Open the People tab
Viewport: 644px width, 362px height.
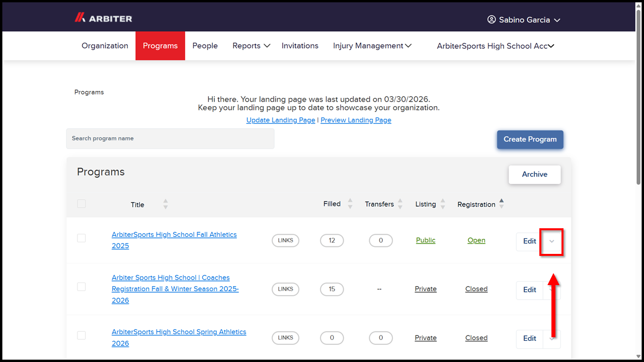(x=205, y=46)
